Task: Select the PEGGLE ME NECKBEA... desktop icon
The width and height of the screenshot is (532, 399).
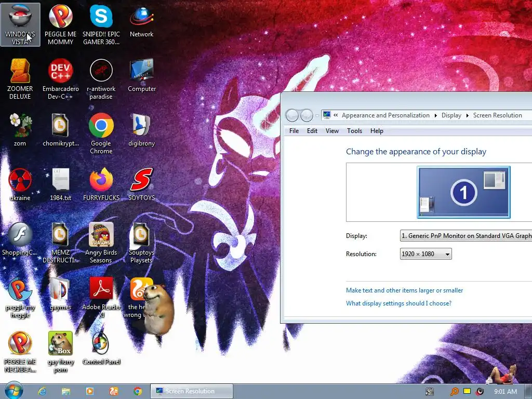Action: pyautogui.click(x=20, y=352)
